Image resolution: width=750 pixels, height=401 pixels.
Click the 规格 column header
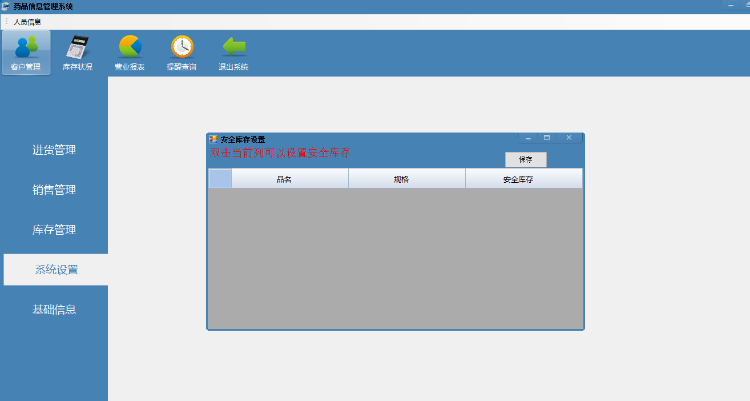click(x=407, y=178)
